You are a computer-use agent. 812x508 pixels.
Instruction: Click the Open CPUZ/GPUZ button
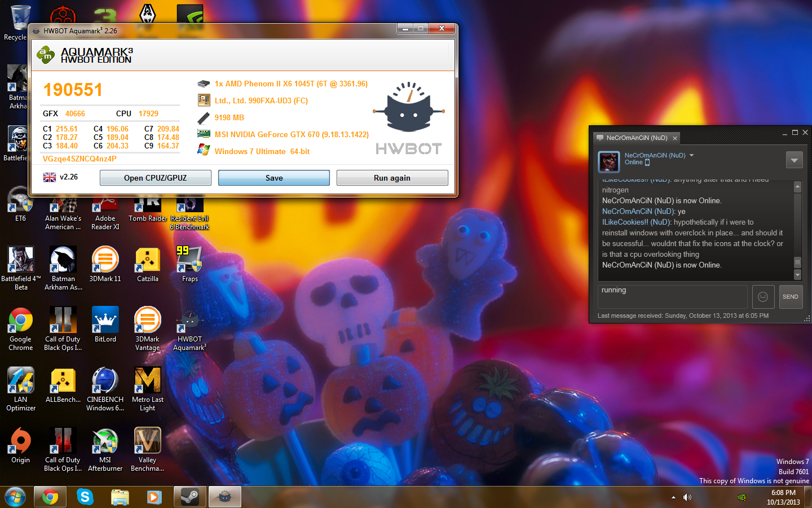(156, 178)
